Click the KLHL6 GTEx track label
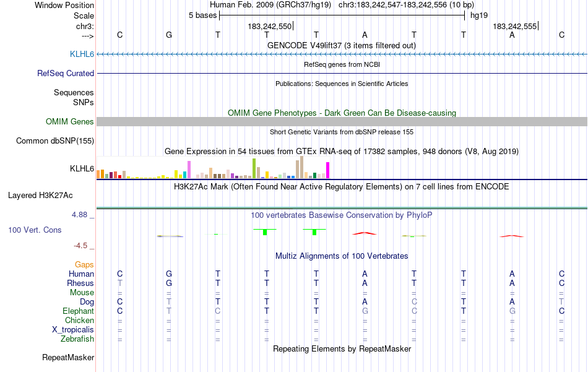 tap(82, 168)
